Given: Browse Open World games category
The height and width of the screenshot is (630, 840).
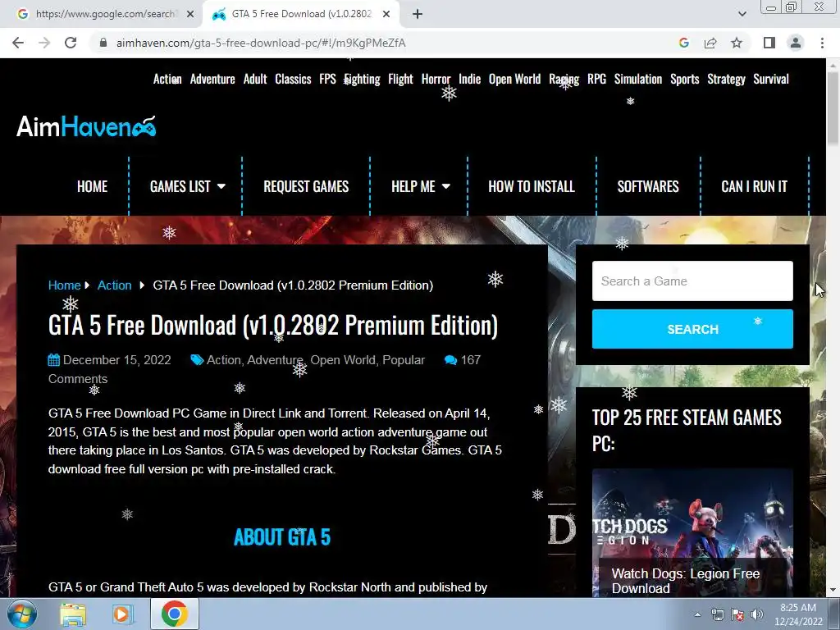Looking at the screenshot, I should 514,80.
